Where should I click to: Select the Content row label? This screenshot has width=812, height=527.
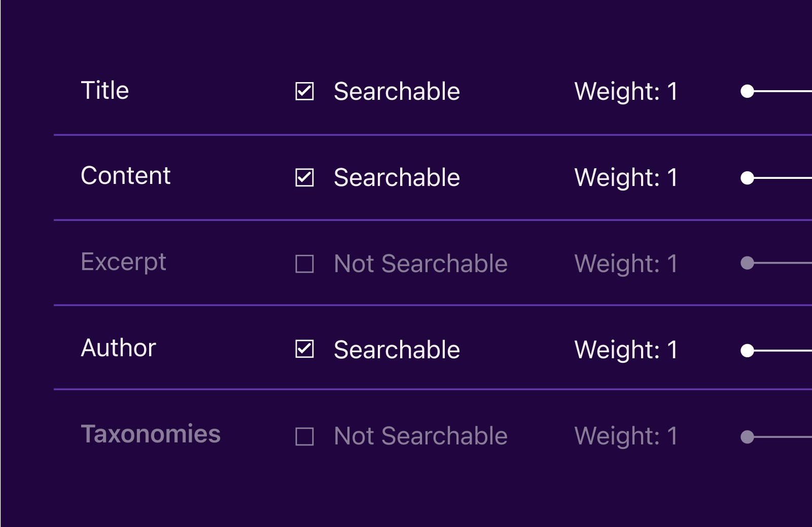coord(126,176)
